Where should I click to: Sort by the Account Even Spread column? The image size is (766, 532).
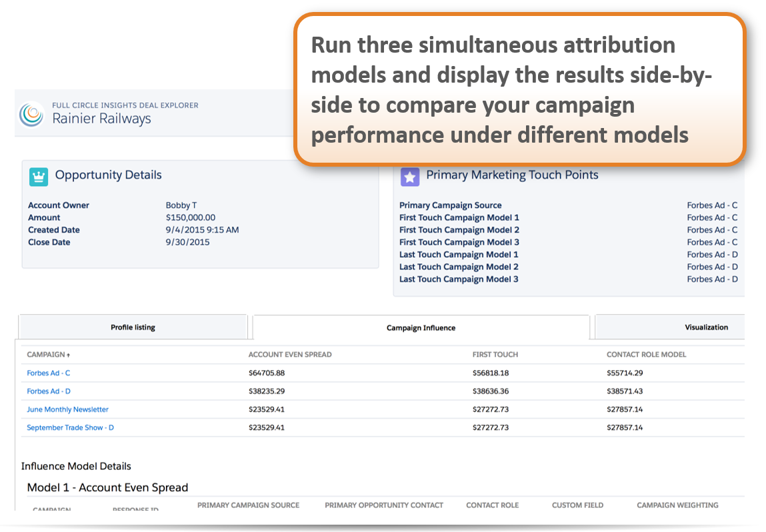[290, 354]
